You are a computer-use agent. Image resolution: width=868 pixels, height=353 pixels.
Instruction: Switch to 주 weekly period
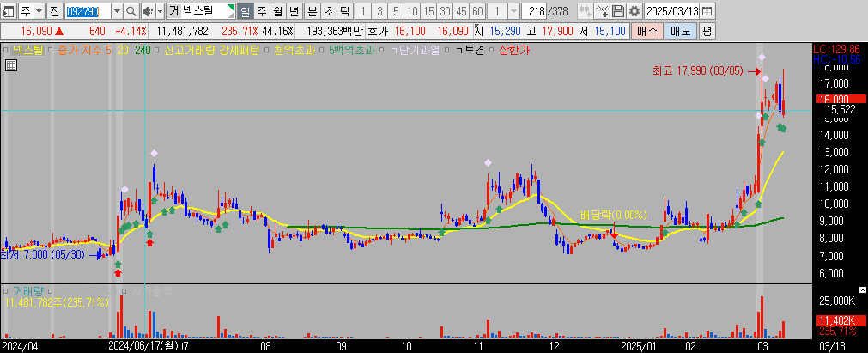(x=261, y=10)
